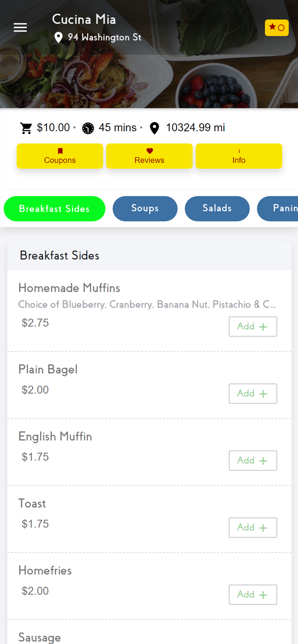Click the shopping cart minimum icon
Screen dimensions: 298x644
coord(26,128)
